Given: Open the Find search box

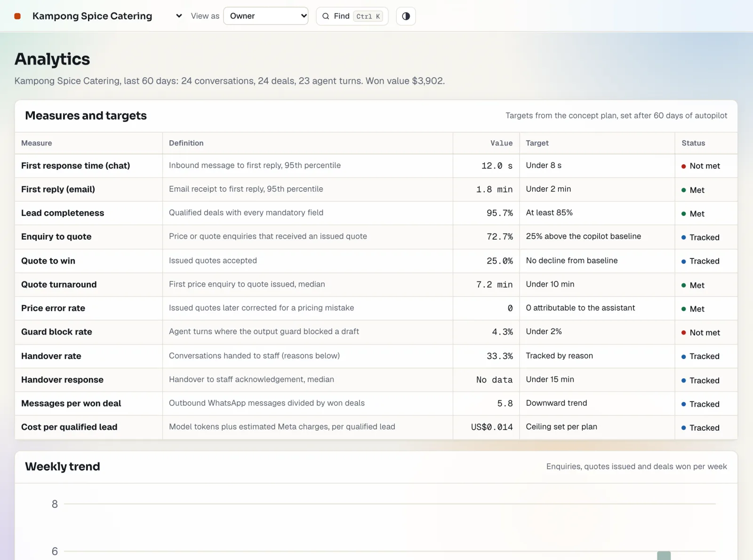Looking at the screenshot, I should [x=352, y=16].
